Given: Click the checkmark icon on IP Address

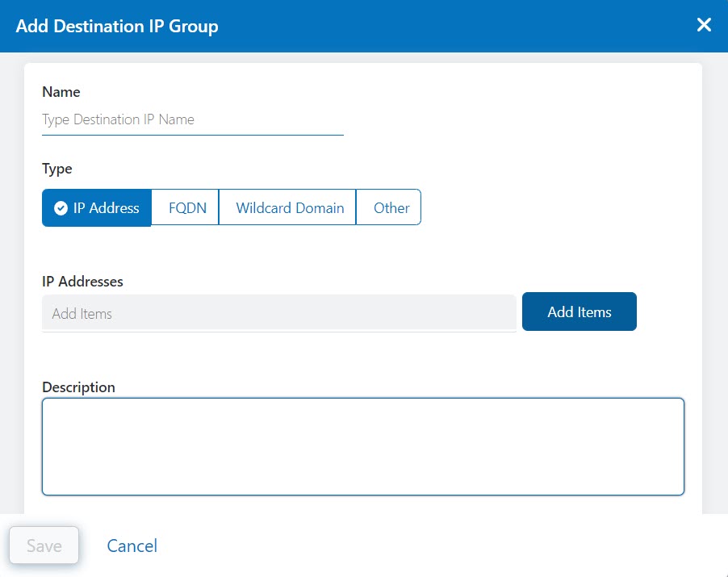Looking at the screenshot, I should tap(61, 207).
